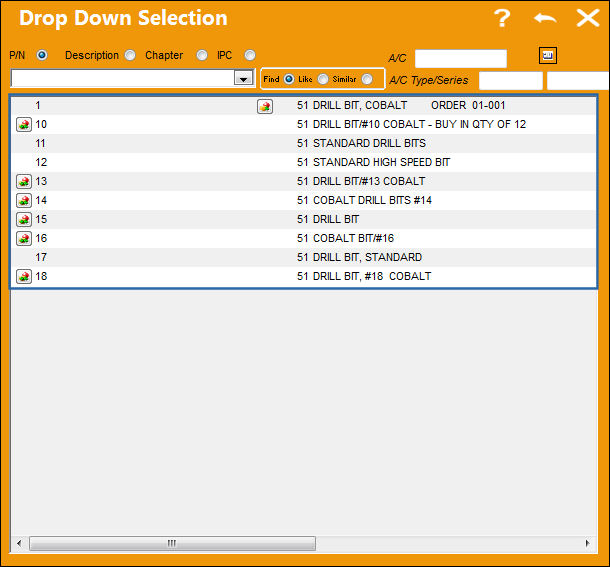Open the A/C lookup icon button

tap(548, 55)
